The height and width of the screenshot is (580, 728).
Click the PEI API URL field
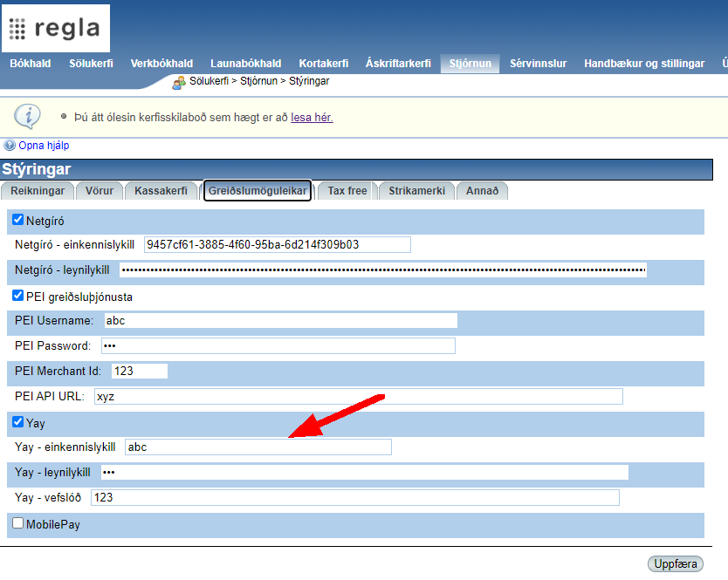(357, 397)
